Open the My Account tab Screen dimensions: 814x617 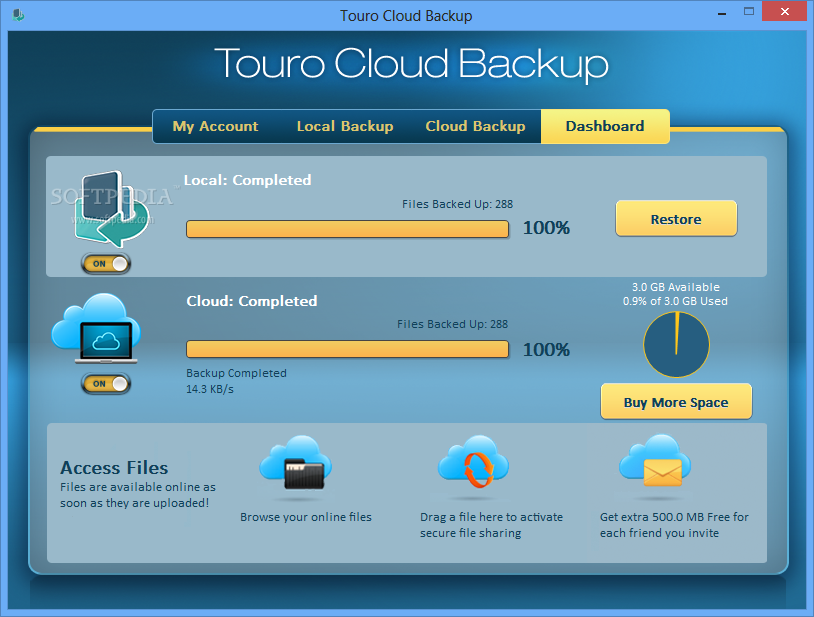tap(215, 126)
